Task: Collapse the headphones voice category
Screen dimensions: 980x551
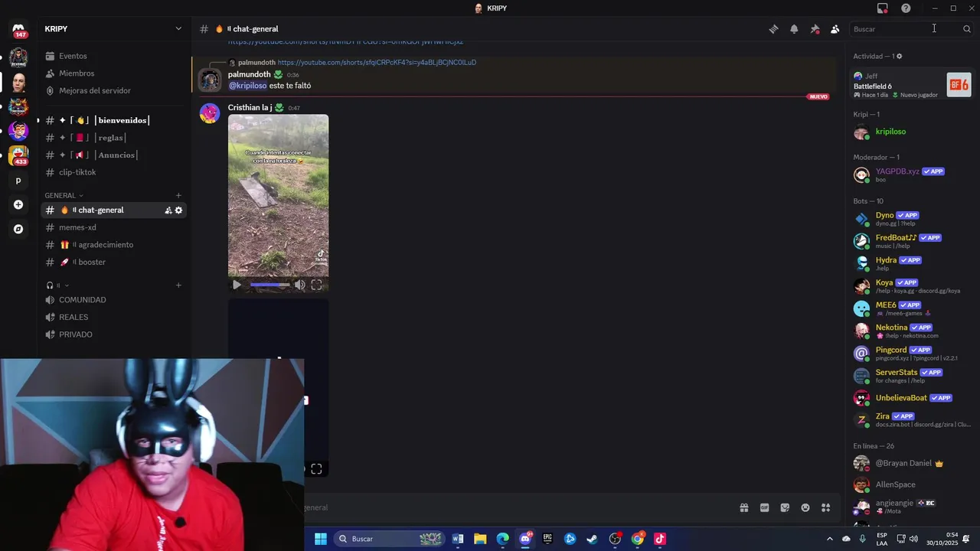Action: [x=57, y=285]
